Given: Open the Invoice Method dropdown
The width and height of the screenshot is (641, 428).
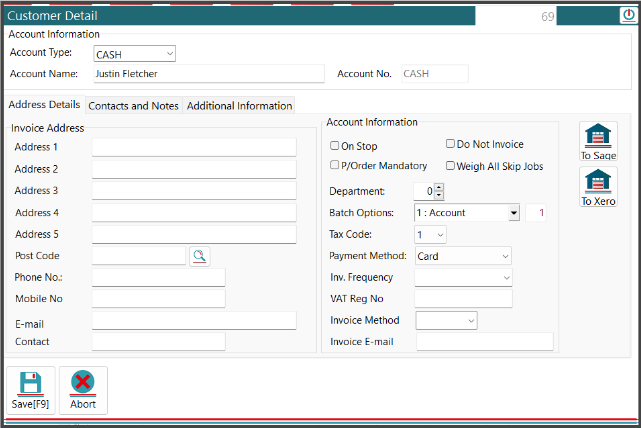Looking at the screenshot, I should click(x=446, y=320).
